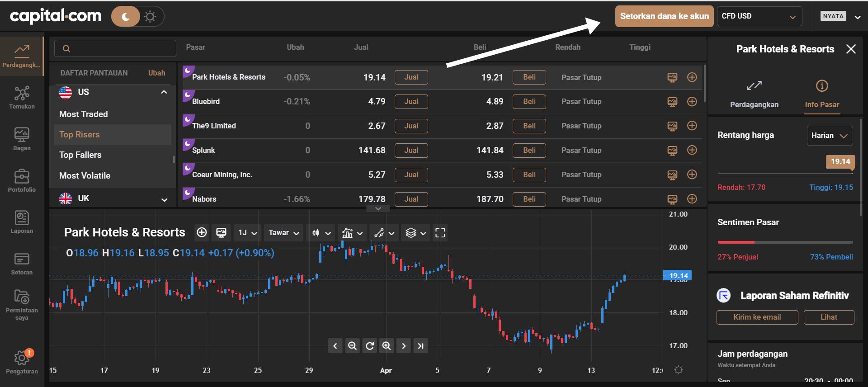Open chart axis settings gear
This screenshot has width=868, height=387.
678,370
